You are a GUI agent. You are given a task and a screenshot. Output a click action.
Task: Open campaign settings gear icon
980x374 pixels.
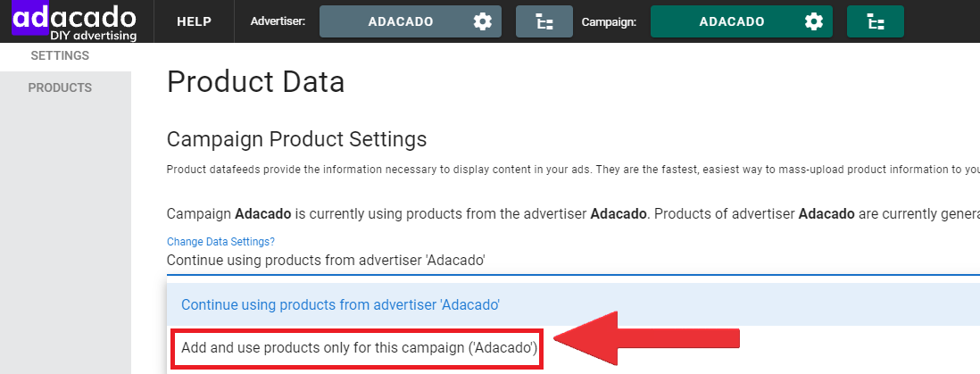coord(814,22)
